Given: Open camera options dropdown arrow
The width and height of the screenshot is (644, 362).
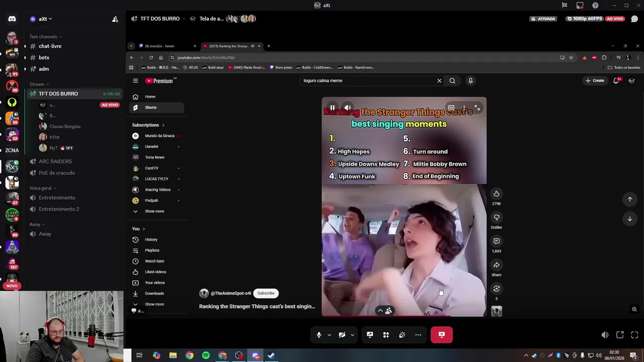Looking at the screenshot, I should (x=352, y=335).
